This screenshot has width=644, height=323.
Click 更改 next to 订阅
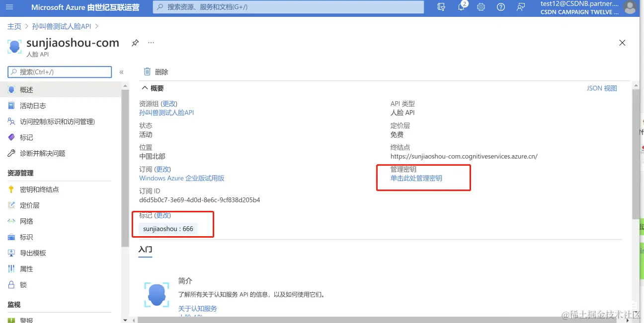point(162,169)
